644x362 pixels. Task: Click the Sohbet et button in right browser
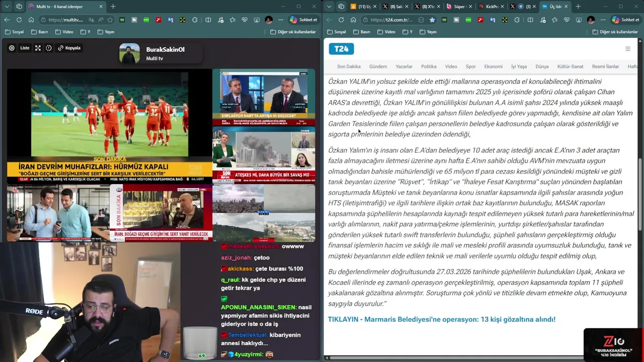click(x=625, y=20)
